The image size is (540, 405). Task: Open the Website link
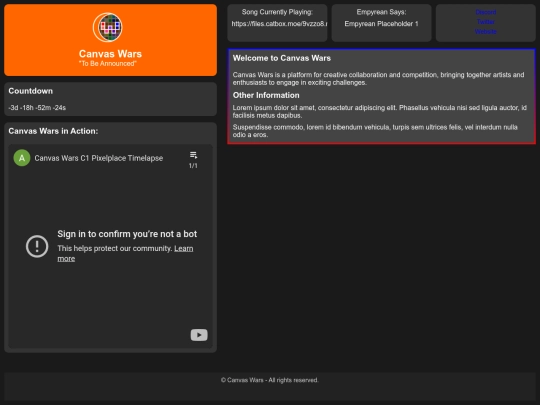point(486,31)
